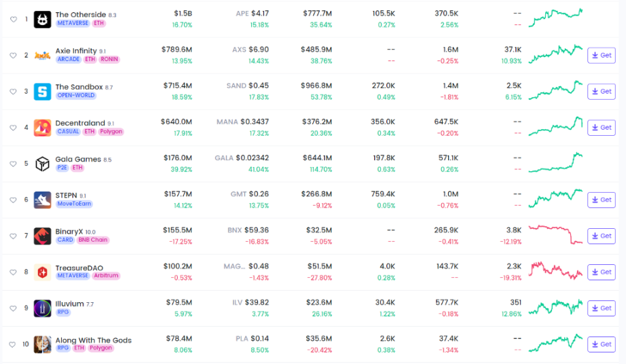Click The Otherside logo icon
This screenshot has height=364, width=626.
point(43,19)
